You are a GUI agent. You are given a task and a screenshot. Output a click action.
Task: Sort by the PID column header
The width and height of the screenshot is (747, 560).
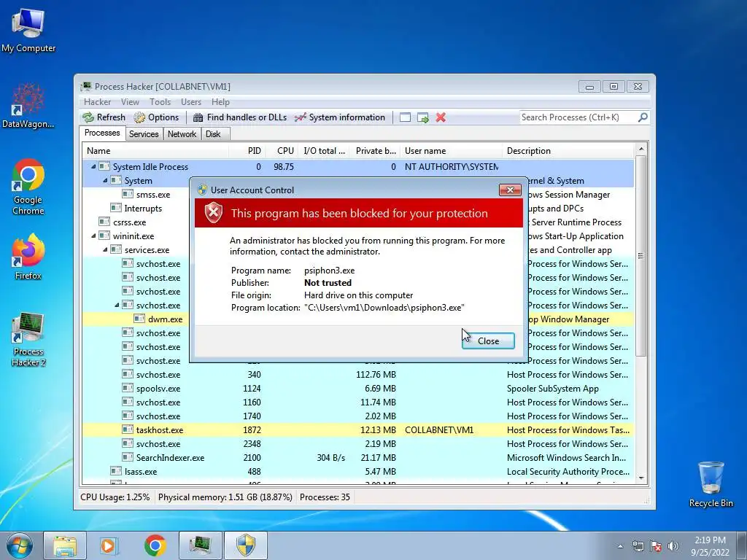[x=247, y=151]
